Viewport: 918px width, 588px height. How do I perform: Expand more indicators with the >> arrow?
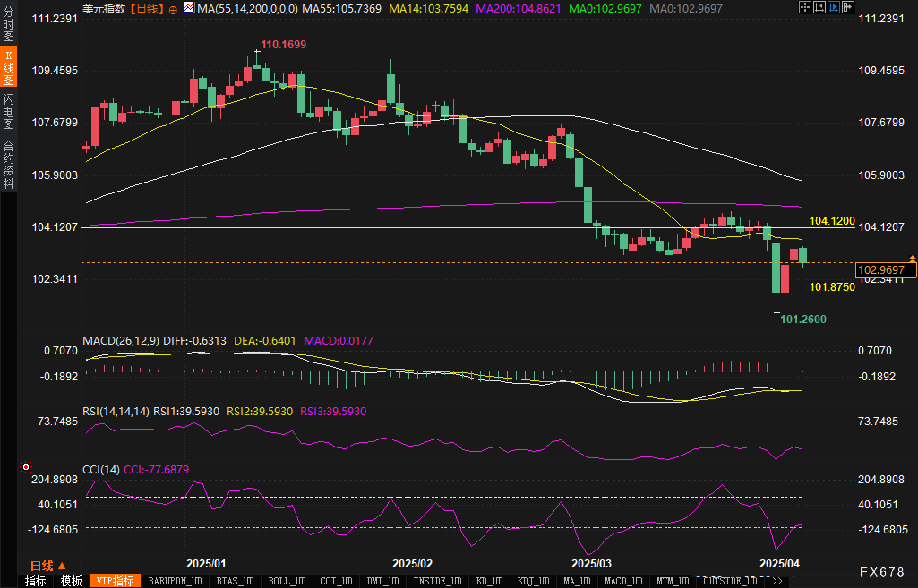pyautogui.click(x=777, y=581)
